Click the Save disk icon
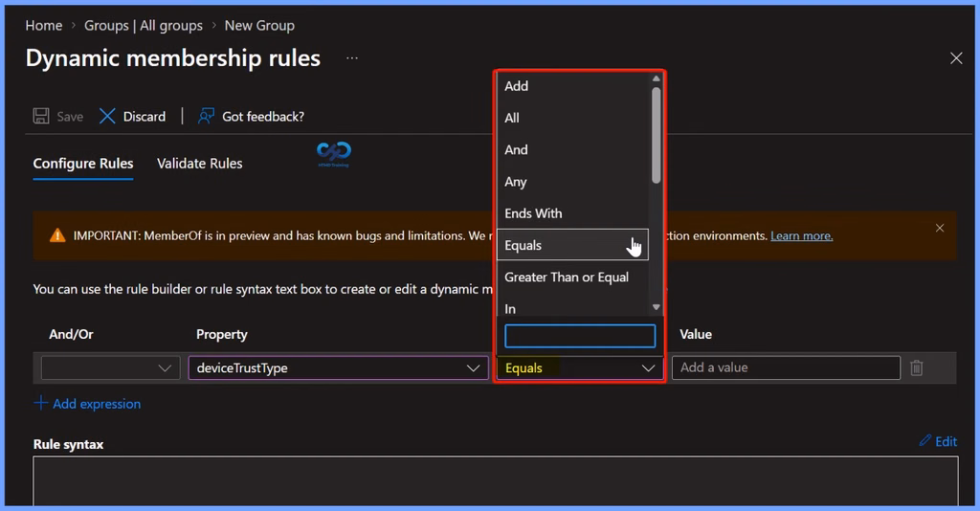Screen dimensions: 980x511 pos(41,116)
